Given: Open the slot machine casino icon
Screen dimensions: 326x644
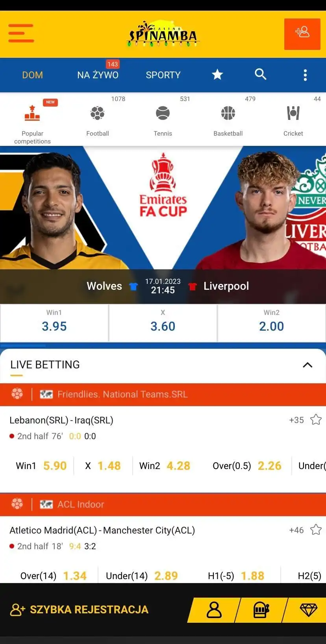Looking at the screenshot, I should coord(261,610).
